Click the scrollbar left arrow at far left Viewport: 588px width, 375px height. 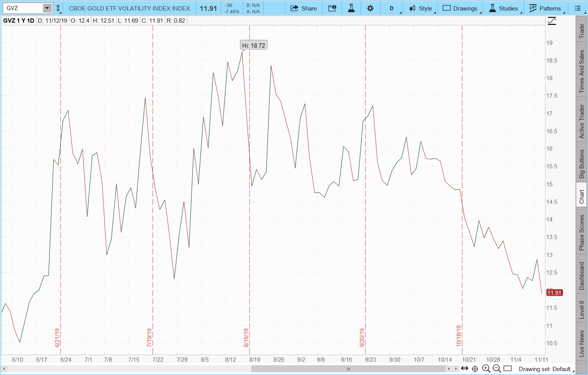[x=4, y=369]
